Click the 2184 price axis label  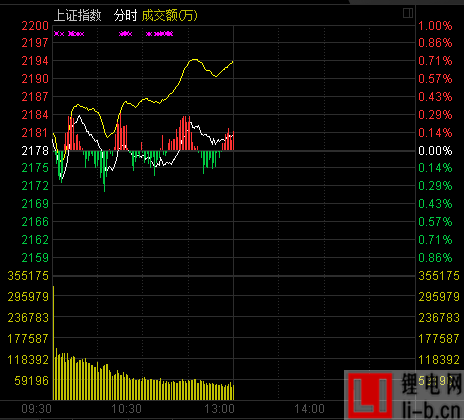[35, 115]
